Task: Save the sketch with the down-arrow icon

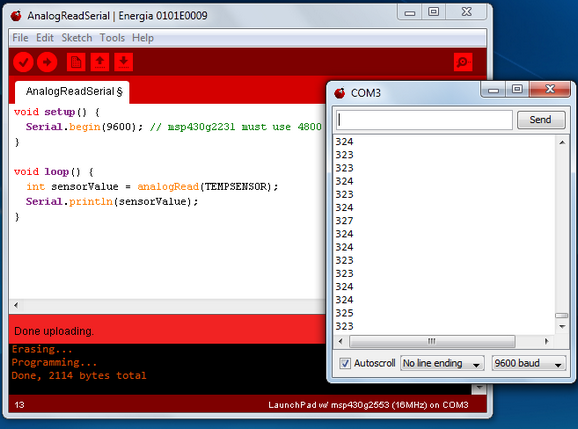Action: pos(123,62)
